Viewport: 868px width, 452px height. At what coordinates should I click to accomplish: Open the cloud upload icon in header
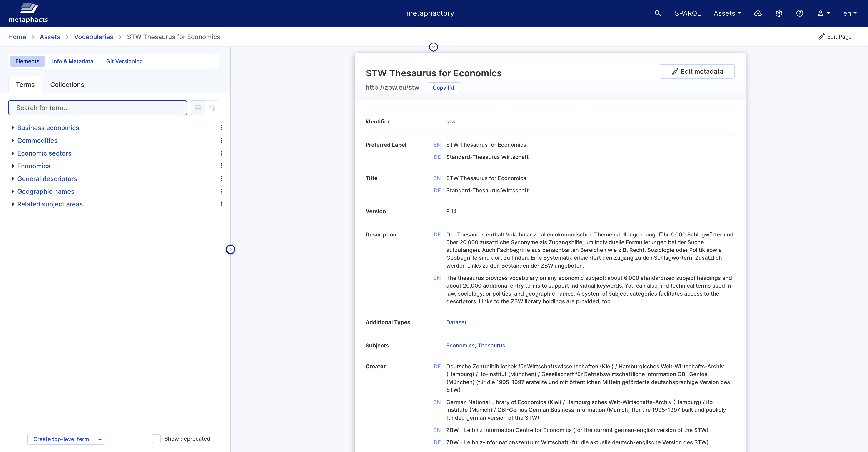(758, 13)
